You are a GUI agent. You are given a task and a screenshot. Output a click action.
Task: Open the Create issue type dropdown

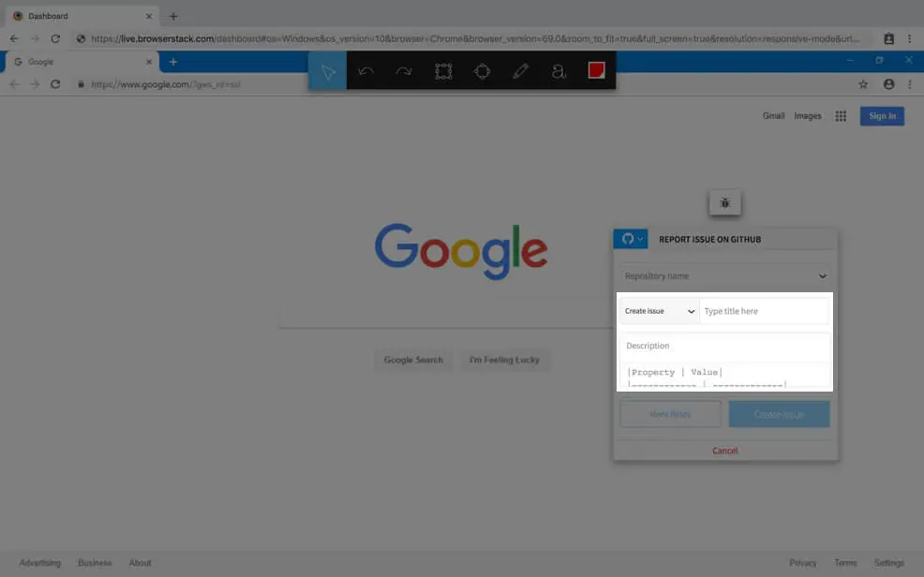point(659,311)
